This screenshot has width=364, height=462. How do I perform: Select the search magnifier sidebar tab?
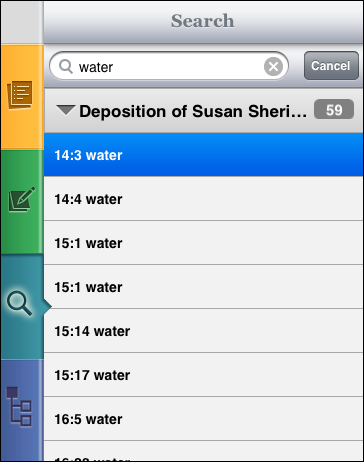[20, 303]
